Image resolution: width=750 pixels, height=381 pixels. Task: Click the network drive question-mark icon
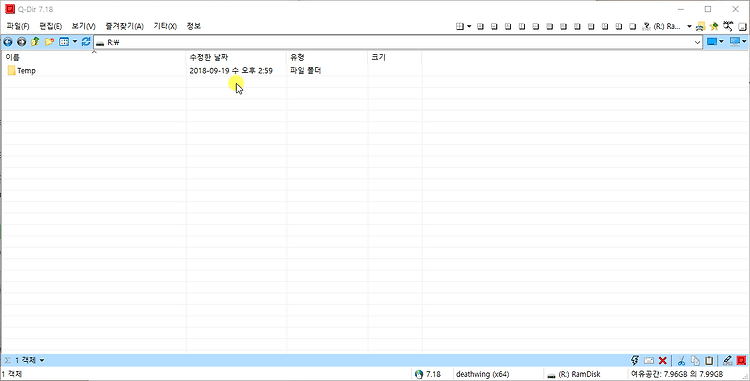(x=647, y=26)
